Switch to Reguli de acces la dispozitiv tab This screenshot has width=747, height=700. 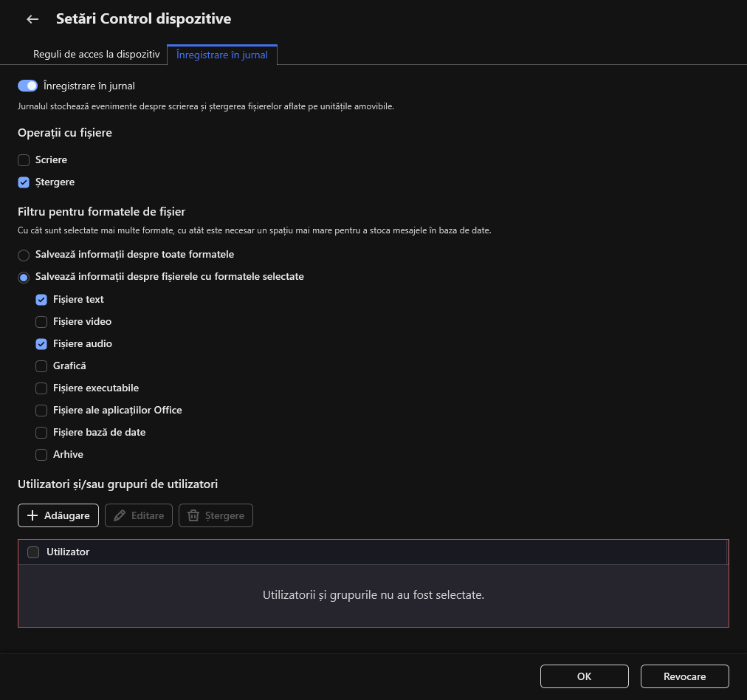pos(97,55)
